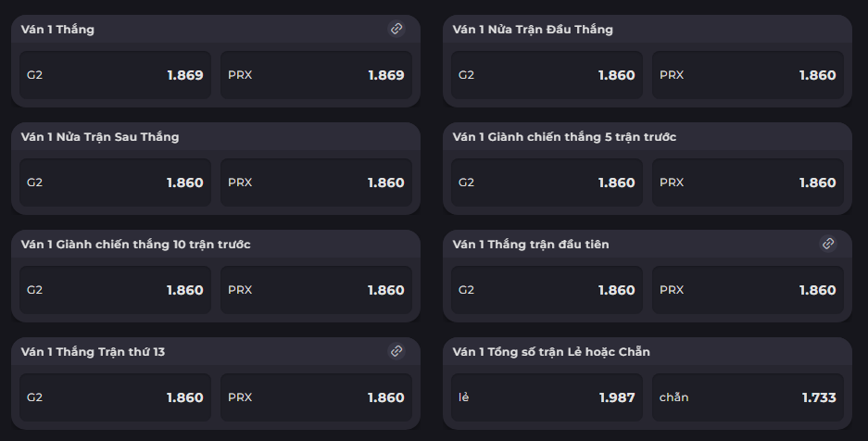Select G2 for Ván 1 Nửa Trận Đầu Thắng

(547, 75)
